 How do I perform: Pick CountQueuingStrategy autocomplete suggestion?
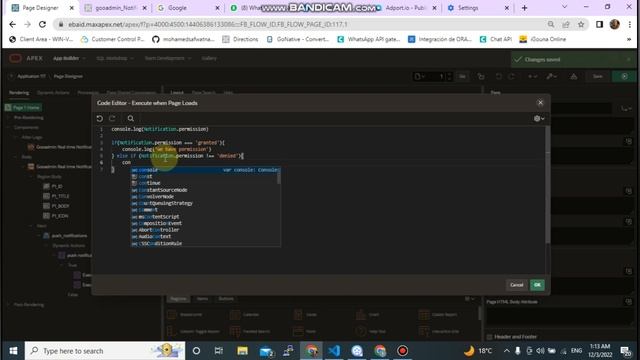(204, 203)
